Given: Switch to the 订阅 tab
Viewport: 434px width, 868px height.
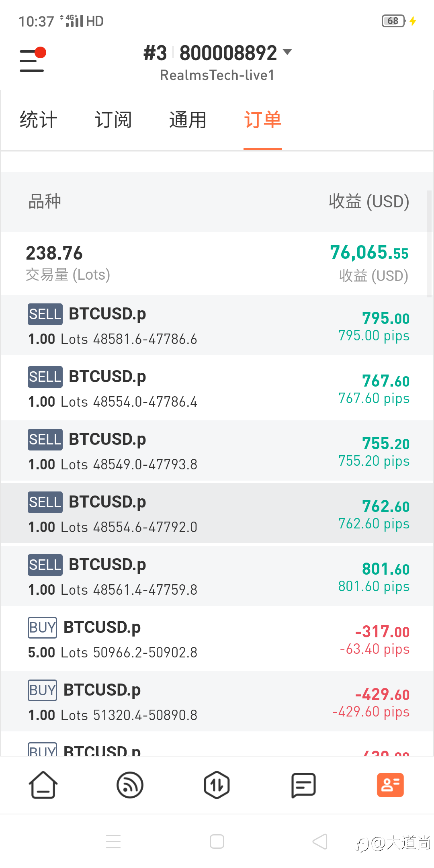Looking at the screenshot, I should 113,120.
